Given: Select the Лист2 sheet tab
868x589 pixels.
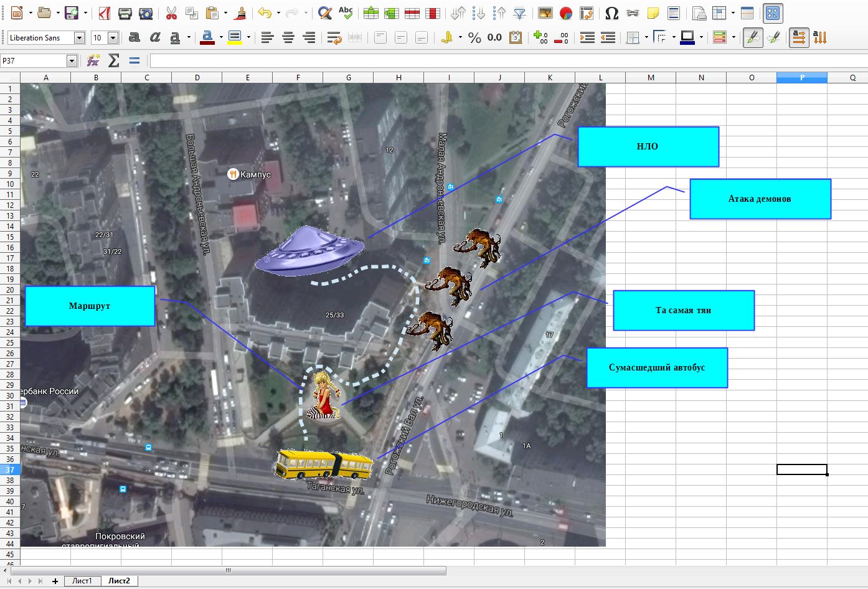Looking at the screenshot, I should (119, 581).
